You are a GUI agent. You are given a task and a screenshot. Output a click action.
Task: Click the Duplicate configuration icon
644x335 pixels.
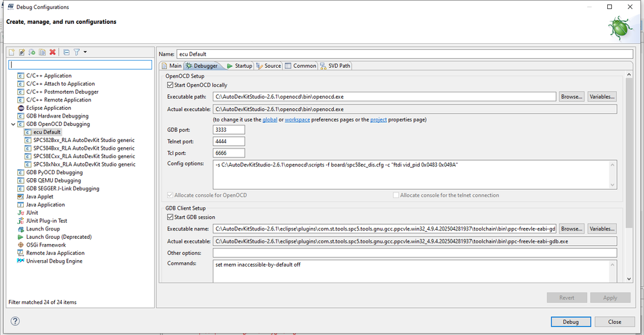coord(43,52)
